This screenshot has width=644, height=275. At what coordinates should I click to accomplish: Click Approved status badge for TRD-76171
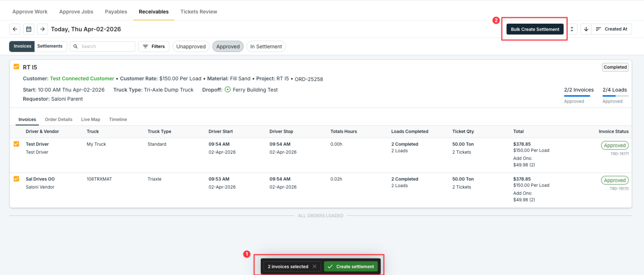point(614,145)
